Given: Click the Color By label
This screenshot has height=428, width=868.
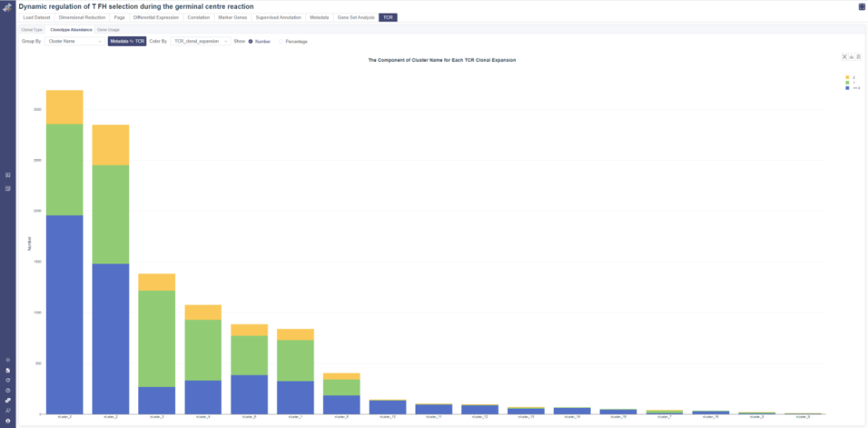Looking at the screenshot, I should pos(158,42).
